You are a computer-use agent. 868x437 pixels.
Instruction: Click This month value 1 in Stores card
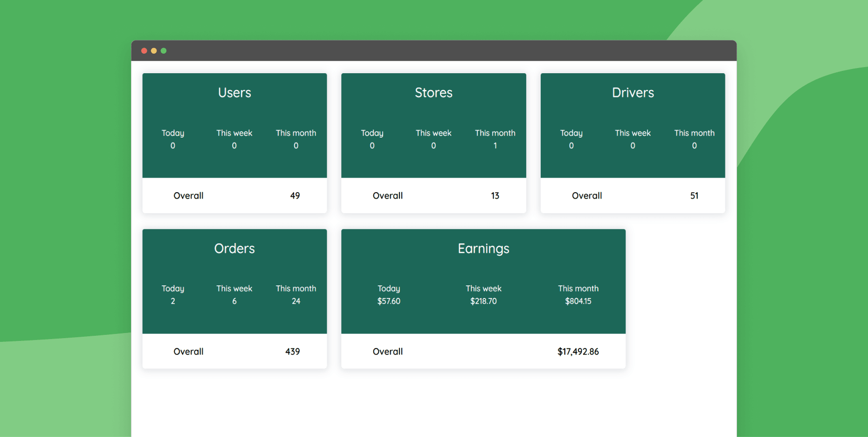coord(495,146)
